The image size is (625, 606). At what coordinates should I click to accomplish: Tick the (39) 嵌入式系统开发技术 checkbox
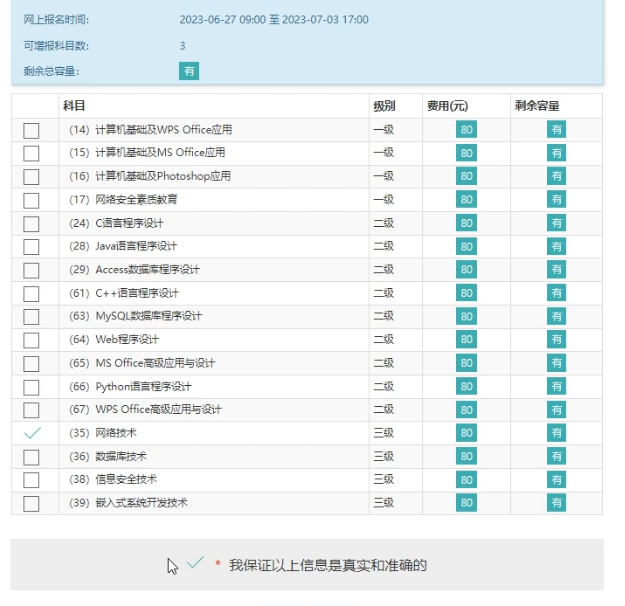click(31, 504)
